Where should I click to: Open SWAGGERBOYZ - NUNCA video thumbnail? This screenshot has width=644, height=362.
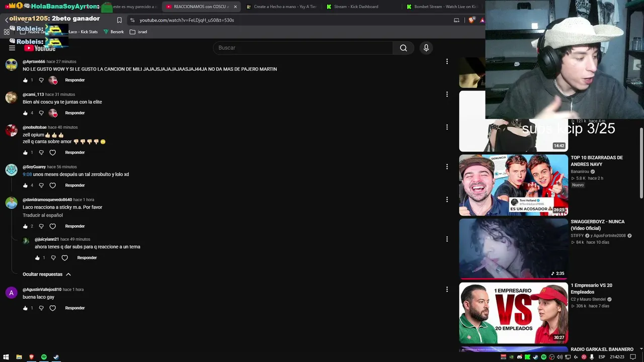[513, 248]
